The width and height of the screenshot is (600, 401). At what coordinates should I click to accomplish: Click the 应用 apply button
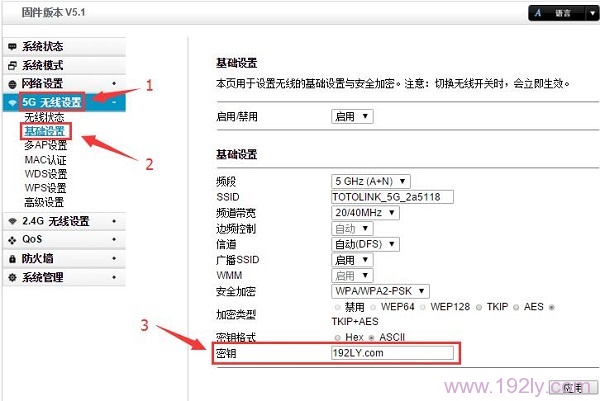click(573, 387)
